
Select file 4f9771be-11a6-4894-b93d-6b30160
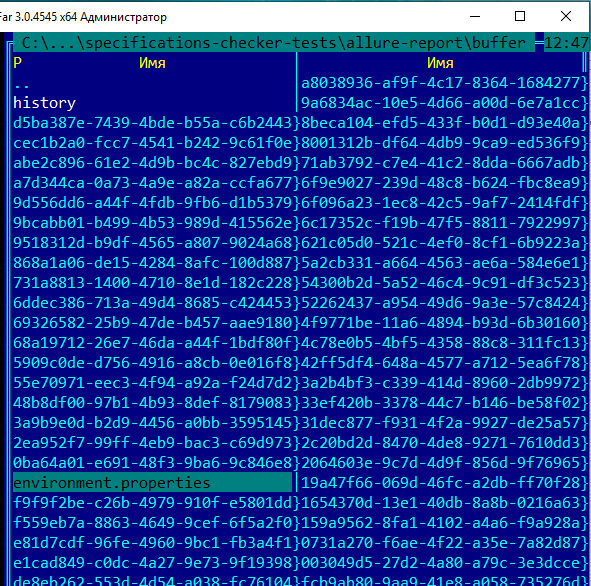coord(440,323)
